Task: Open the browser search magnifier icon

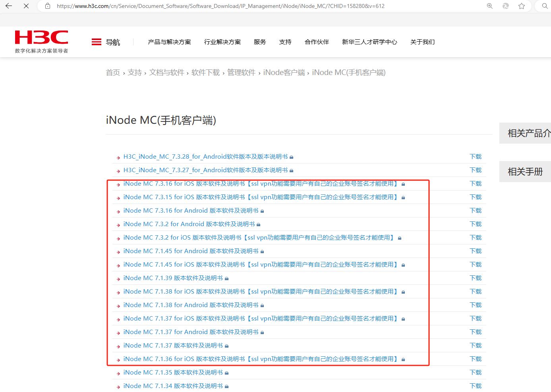Action: [x=545, y=6]
